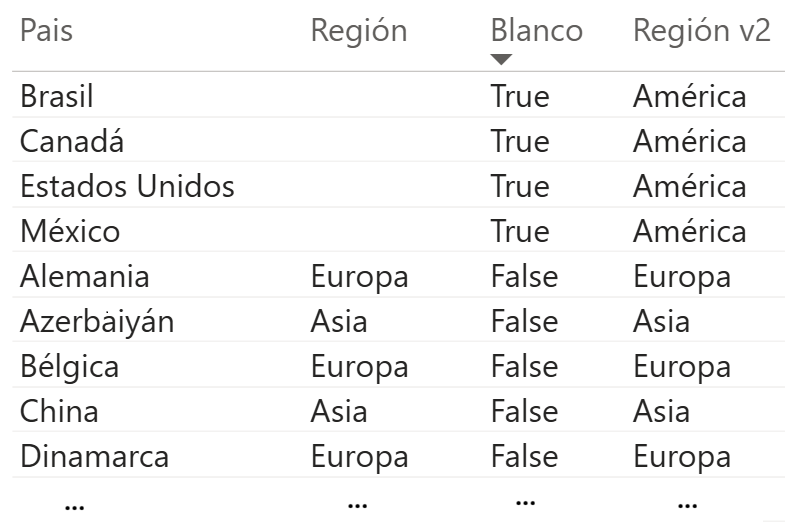The width and height of the screenshot is (792, 525).
Task: Click the México row label
Action: click(70, 232)
